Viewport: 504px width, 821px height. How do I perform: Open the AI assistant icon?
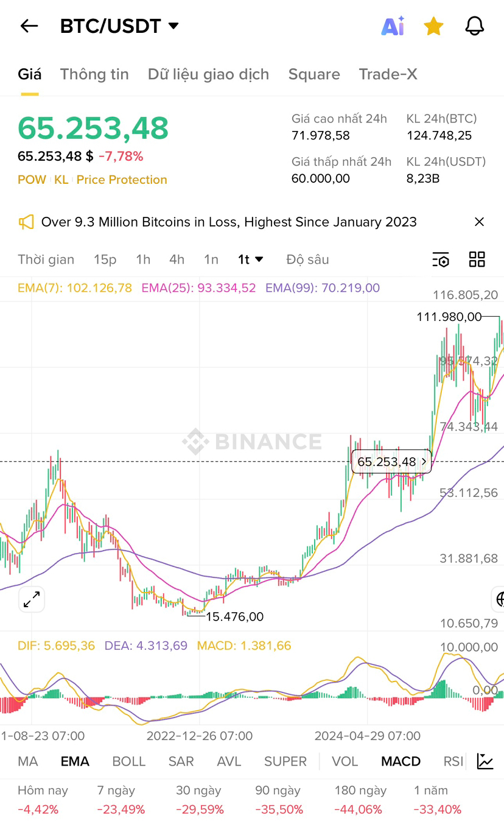click(x=393, y=26)
